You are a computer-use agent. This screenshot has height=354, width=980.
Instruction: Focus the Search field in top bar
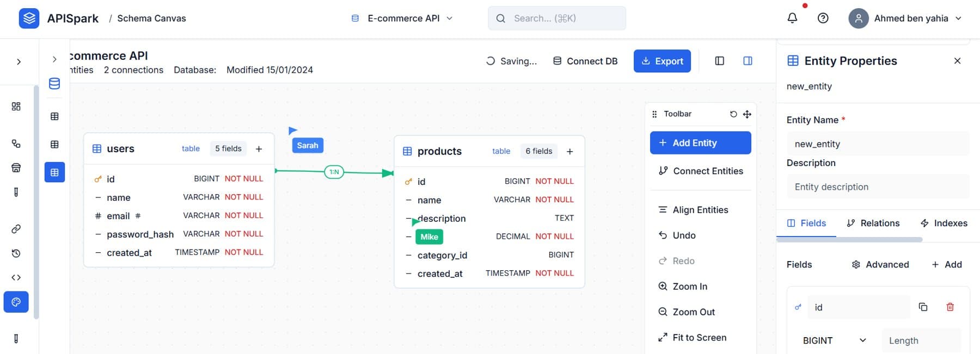tap(557, 18)
